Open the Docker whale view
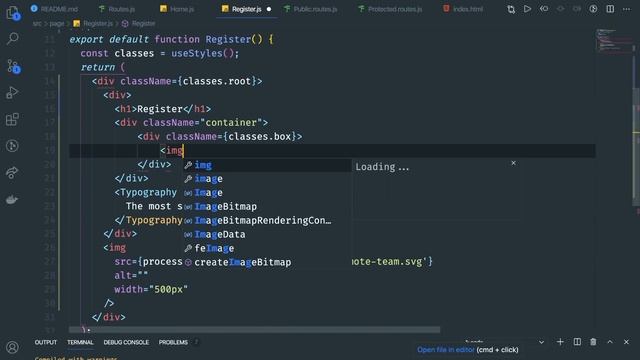This screenshot has height=360, width=640. click(13, 200)
